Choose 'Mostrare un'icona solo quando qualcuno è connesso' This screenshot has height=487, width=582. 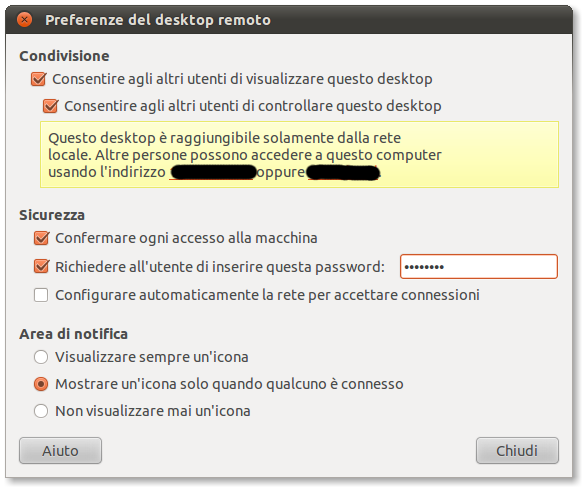point(41,384)
